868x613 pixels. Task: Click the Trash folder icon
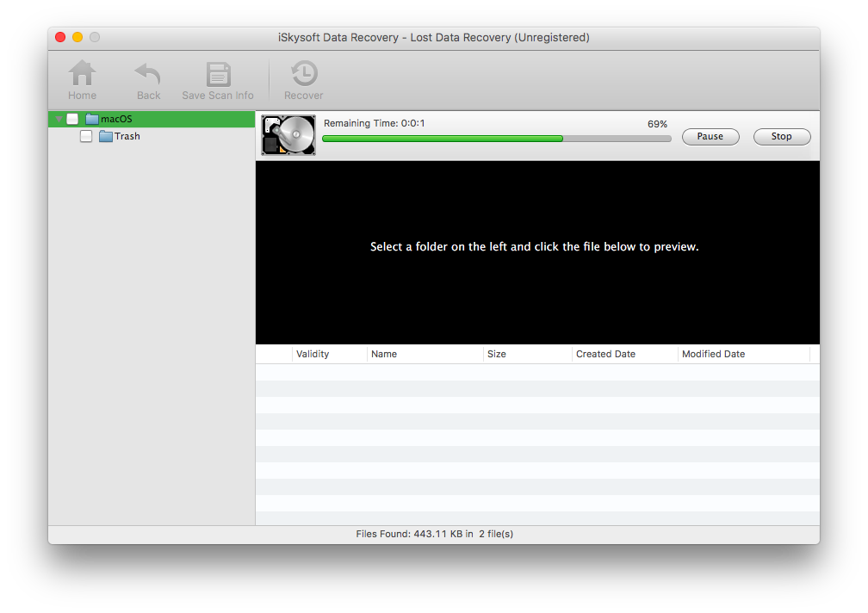click(106, 136)
